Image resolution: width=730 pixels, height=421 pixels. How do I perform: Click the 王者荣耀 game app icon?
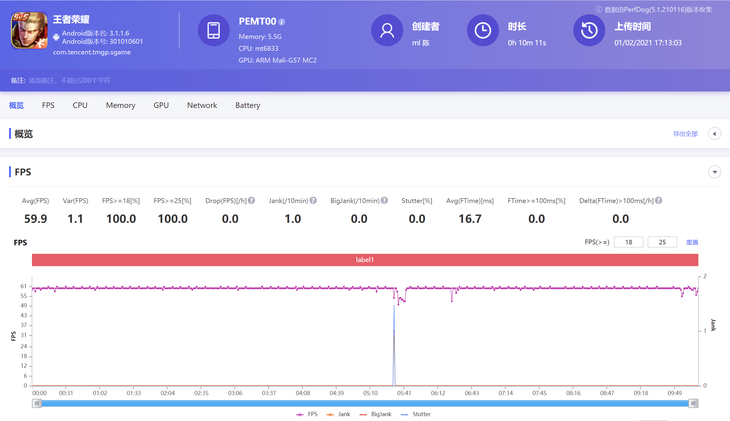click(28, 32)
